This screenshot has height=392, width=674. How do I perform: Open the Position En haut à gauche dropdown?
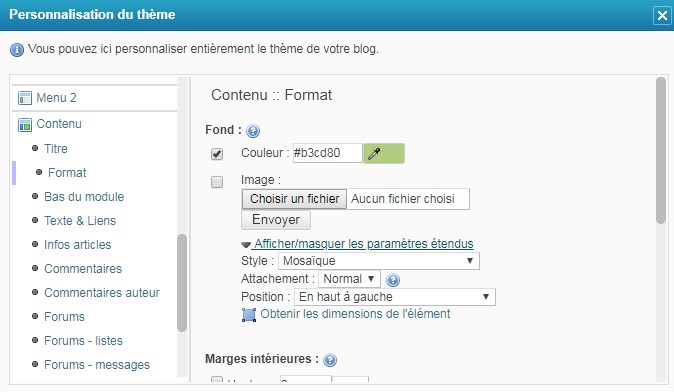coord(395,297)
